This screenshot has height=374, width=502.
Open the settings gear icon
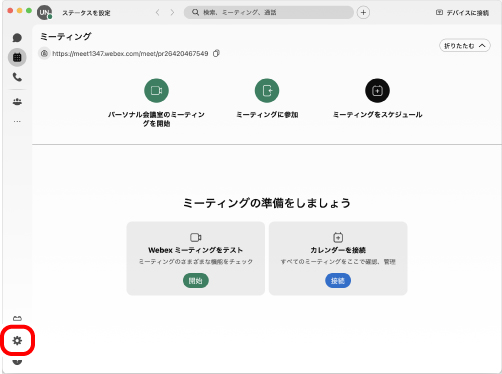coord(17,340)
